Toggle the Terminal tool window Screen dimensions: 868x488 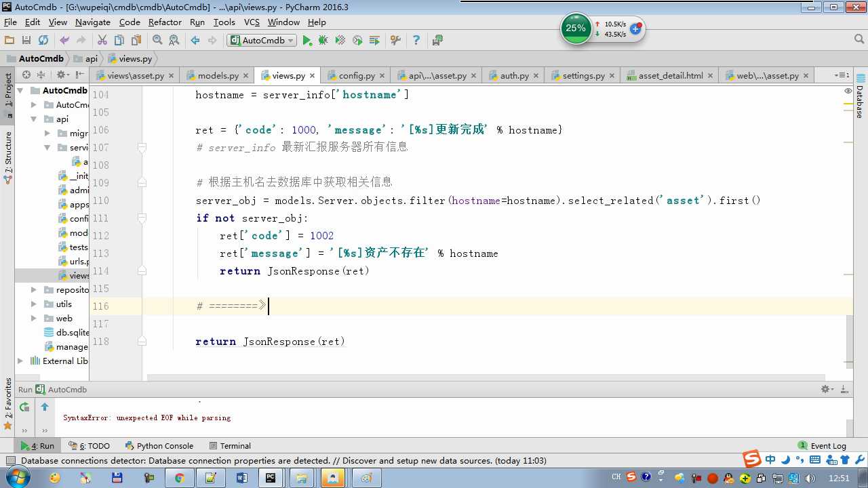point(230,445)
